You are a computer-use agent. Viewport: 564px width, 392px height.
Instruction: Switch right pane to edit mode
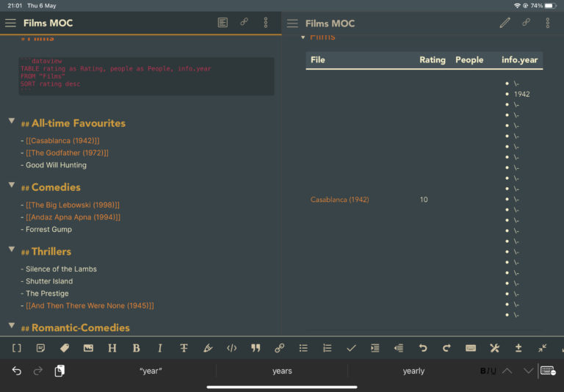505,23
